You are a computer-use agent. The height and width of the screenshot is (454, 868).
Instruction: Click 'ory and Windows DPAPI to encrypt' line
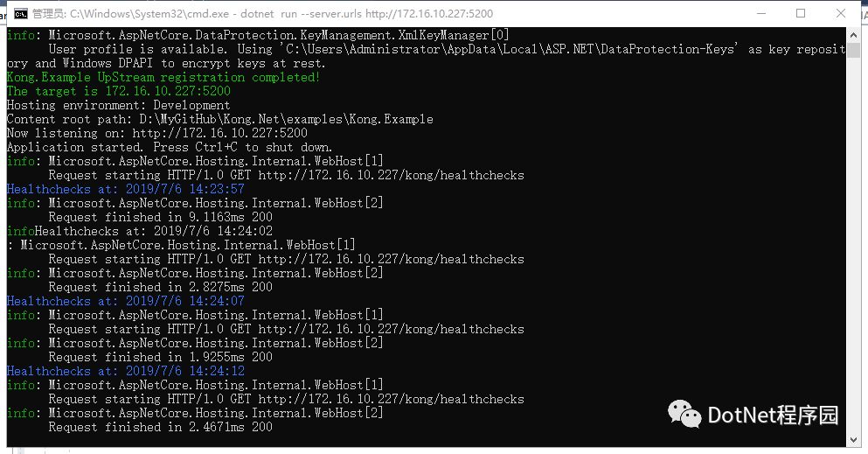[166, 63]
